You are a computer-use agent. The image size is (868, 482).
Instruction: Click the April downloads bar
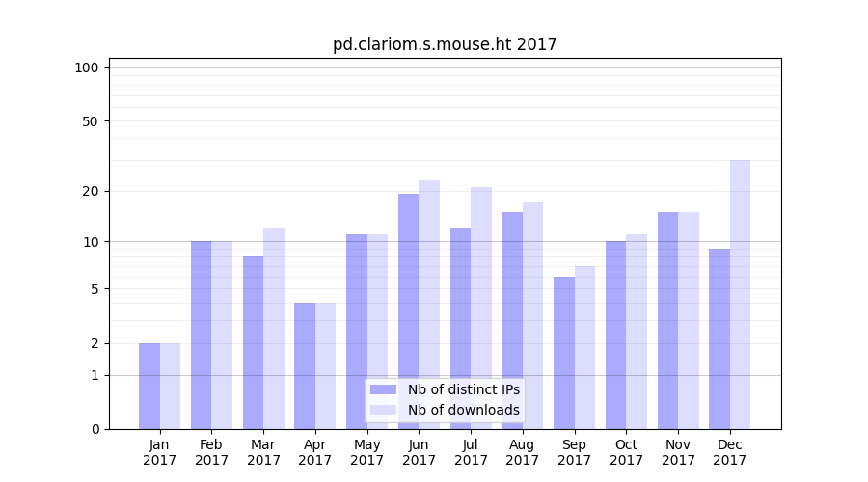325,365
